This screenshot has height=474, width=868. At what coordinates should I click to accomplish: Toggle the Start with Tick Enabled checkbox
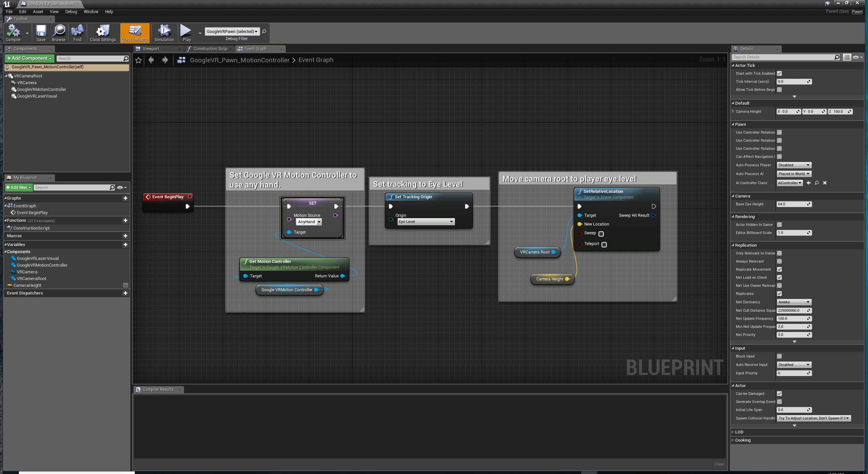779,73
